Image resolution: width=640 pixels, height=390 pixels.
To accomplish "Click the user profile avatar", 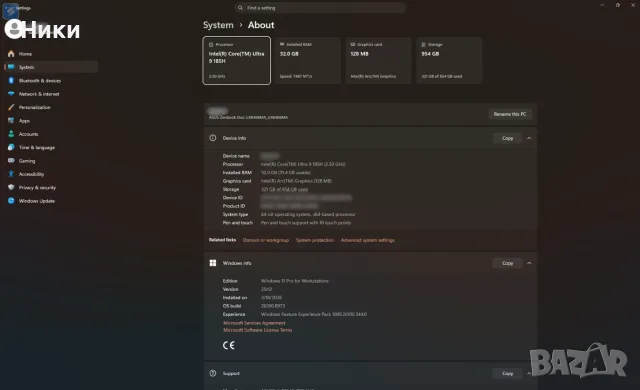I will click(14, 29).
